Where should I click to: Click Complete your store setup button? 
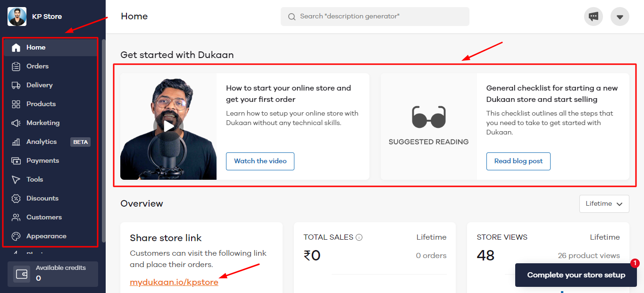(576, 275)
